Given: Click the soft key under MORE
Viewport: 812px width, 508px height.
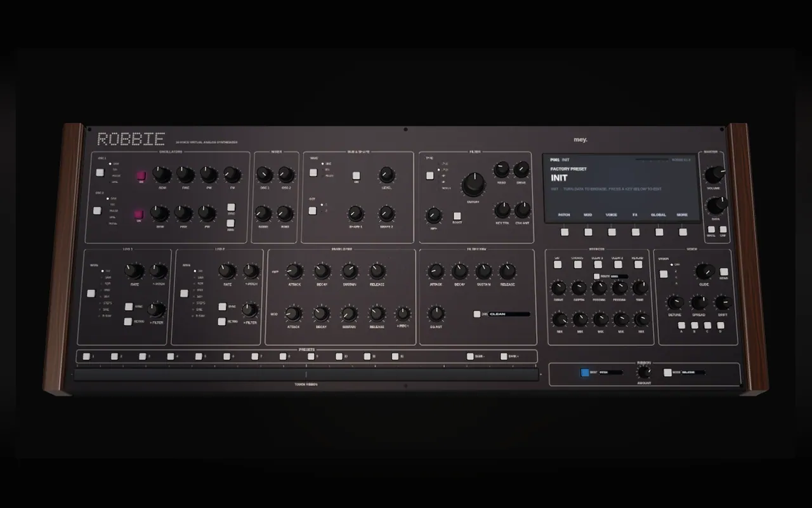Looking at the screenshot, I should point(683,232).
